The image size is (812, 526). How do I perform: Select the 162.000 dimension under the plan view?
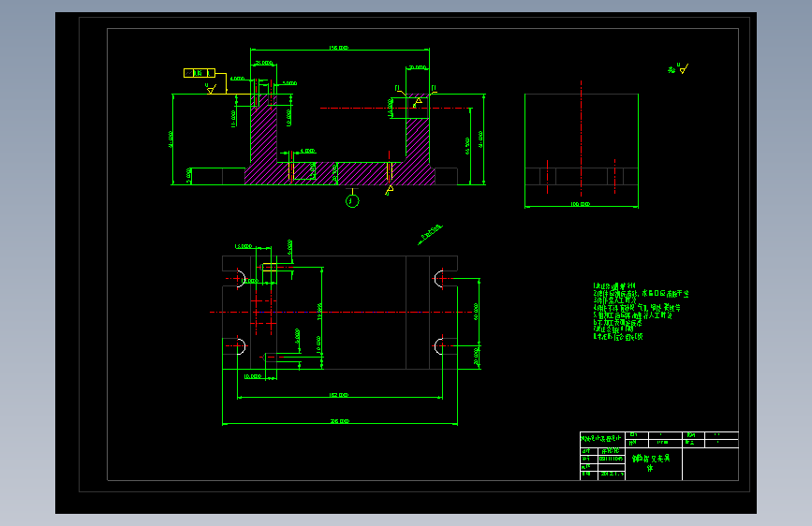339,395
